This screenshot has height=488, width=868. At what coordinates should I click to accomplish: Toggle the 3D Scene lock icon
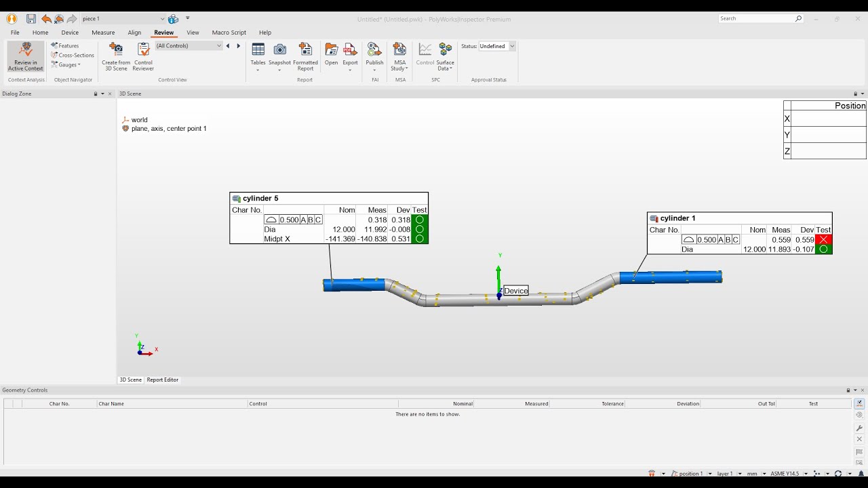point(855,94)
